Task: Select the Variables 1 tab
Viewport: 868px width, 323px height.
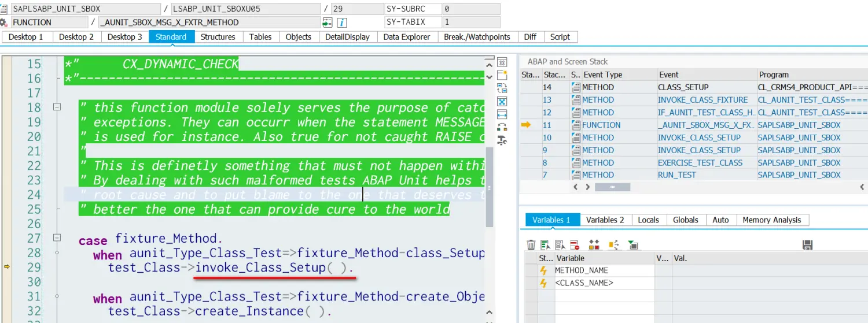Action: coord(551,220)
